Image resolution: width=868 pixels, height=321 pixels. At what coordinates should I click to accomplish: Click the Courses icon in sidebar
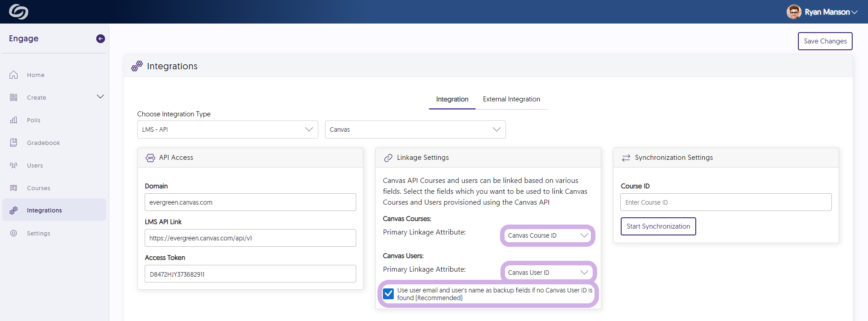[x=14, y=188]
